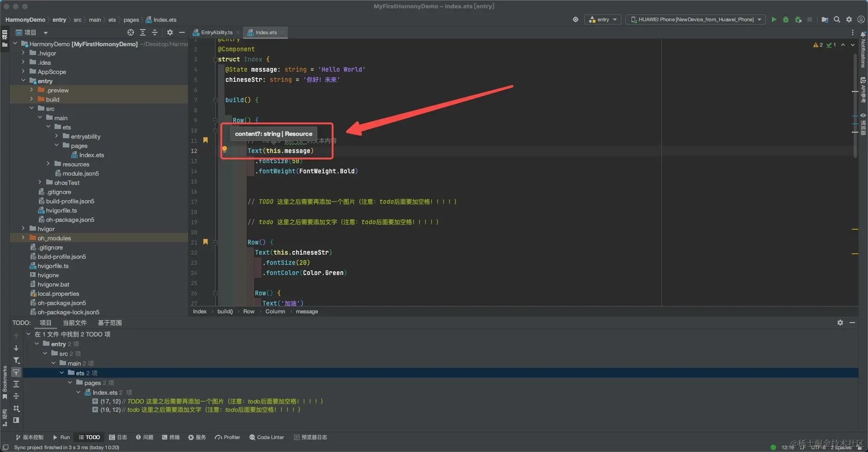Minimize TODO panel with minus icon
The width and height of the screenshot is (868, 452).
click(852, 323)
